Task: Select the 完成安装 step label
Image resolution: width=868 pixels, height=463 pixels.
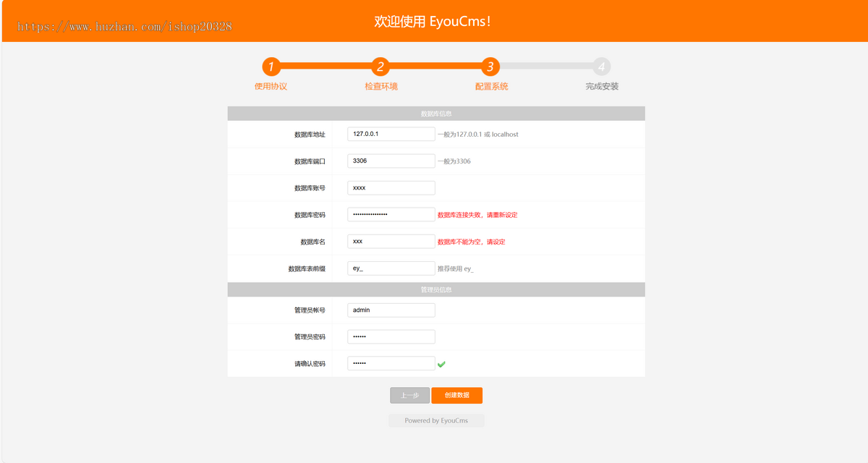Action: 602,86
